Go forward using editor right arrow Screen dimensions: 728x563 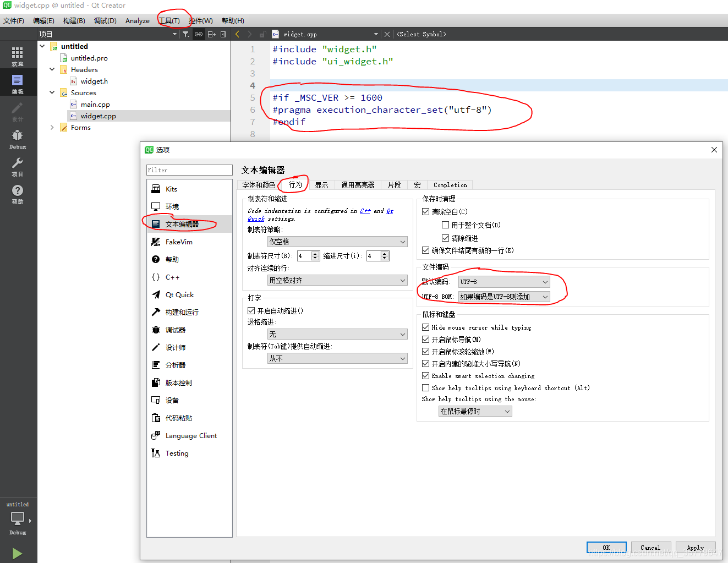249,34
